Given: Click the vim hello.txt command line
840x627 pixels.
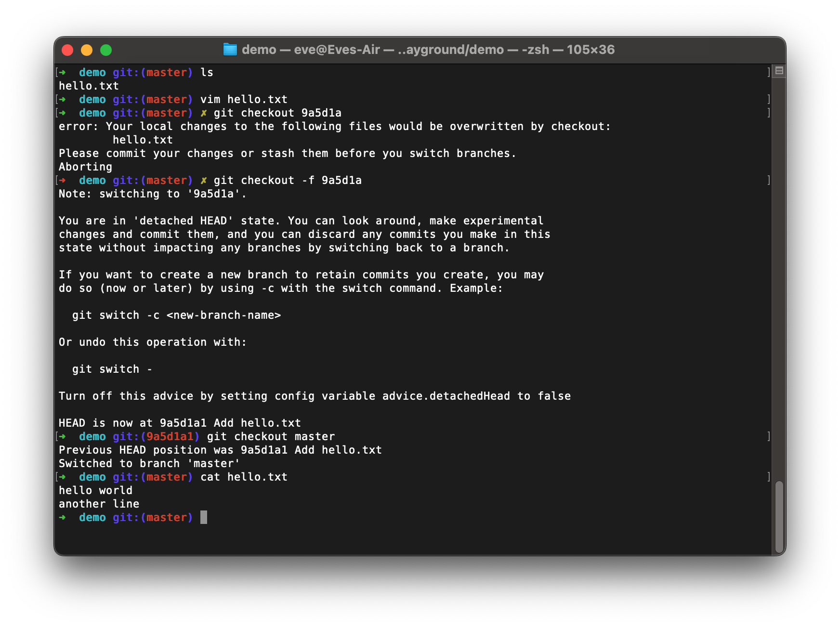Looking at the screenshot, I should (x=244, y=99).
